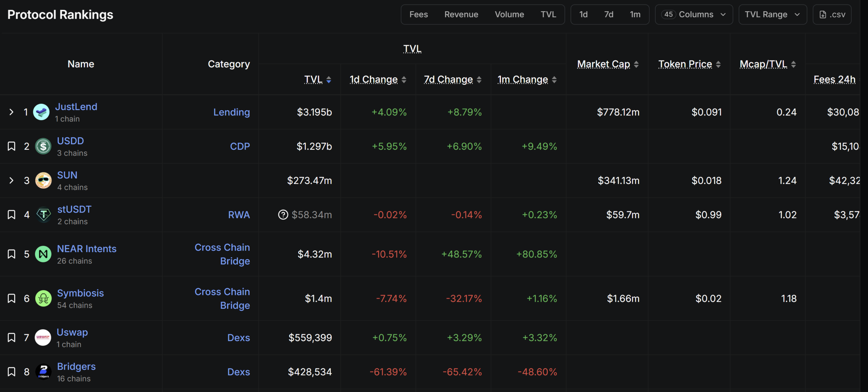This screenshot has width=868, height=392.
Task: Click the Uswap protocol logo
Action: 43,338
